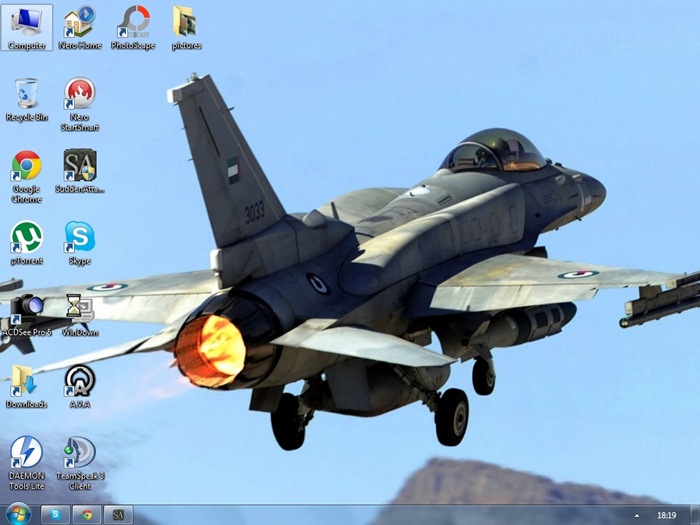Click the 18:19 taskbar clock
The width and height of the screenshot is (700, 525).
click(x=667, y=516)
